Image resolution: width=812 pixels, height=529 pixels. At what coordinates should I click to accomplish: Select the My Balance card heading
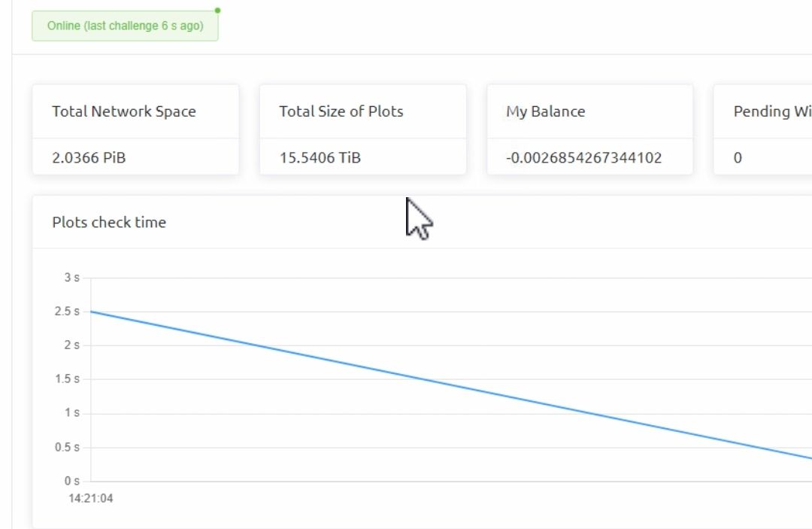[546, 111]
